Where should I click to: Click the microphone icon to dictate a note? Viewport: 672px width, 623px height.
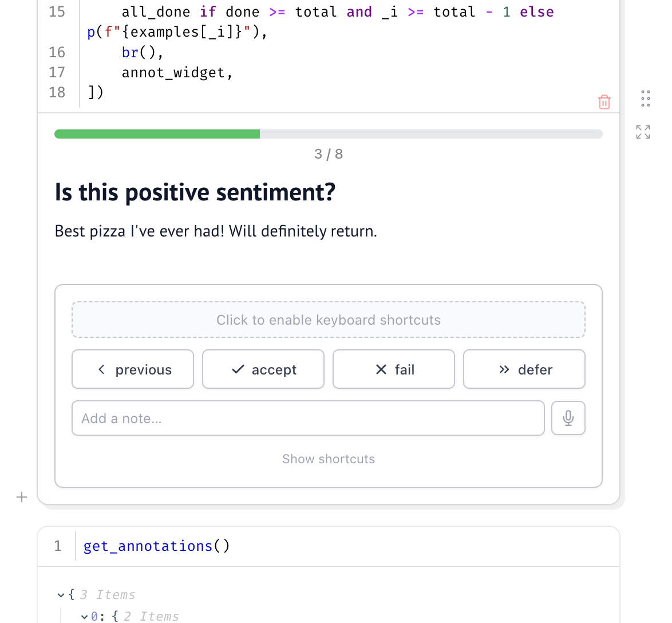point(568,418)
